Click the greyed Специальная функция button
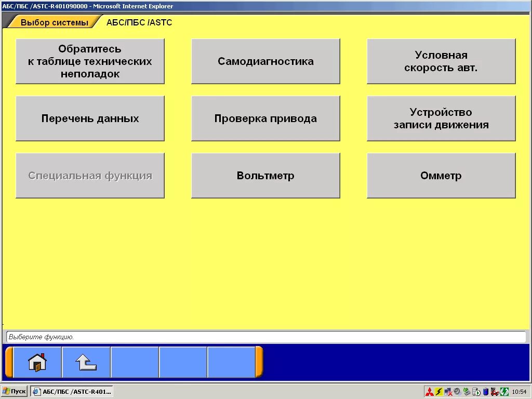 tap(90, 176)
